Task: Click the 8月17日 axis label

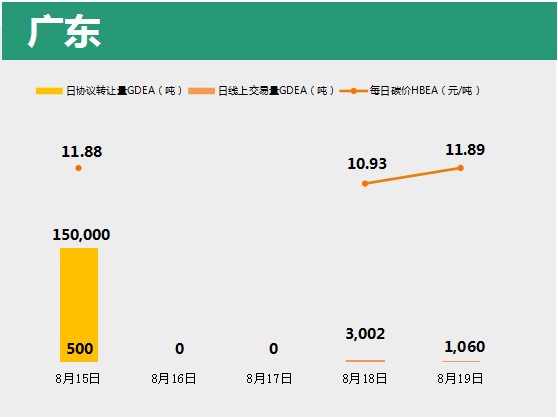Action: click(269, 379)
